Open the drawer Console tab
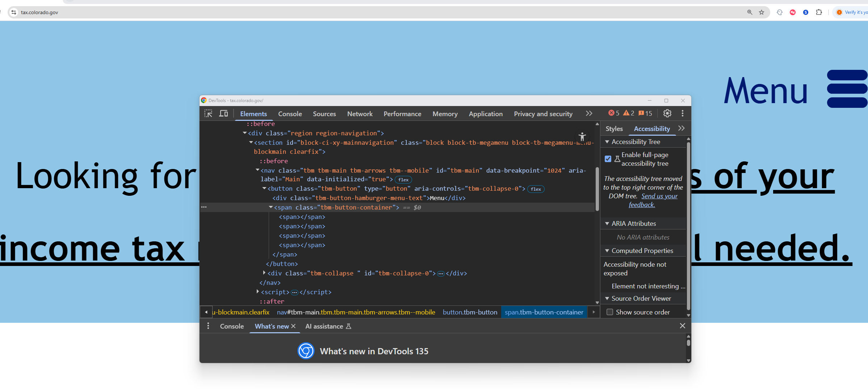The height and width of the screenshot is (389, 868). click(x=232, y=326)
